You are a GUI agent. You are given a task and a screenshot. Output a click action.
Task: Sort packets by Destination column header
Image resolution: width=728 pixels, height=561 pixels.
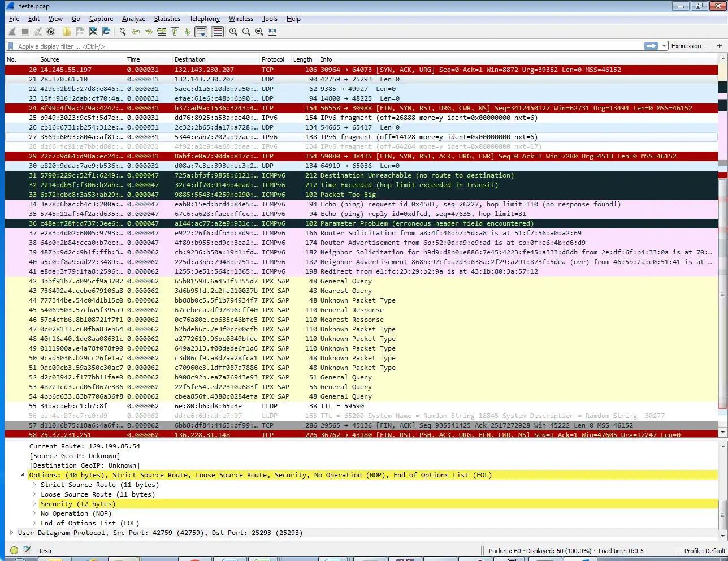(216, 59)
